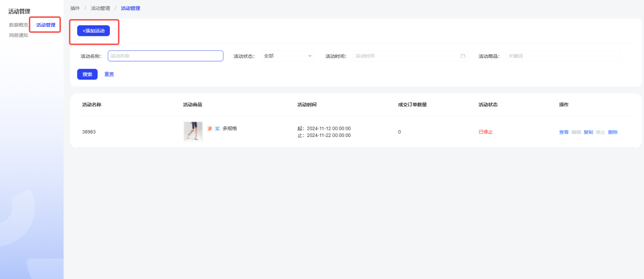Image resolution: width=644 pixels, height=279 pixels.
Task: Focus the 活动名称 text input
Action: click(x=165, y=56)
